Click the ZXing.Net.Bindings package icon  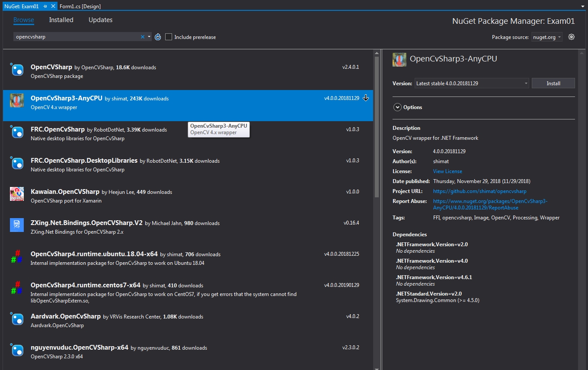(x=17, y=225)
